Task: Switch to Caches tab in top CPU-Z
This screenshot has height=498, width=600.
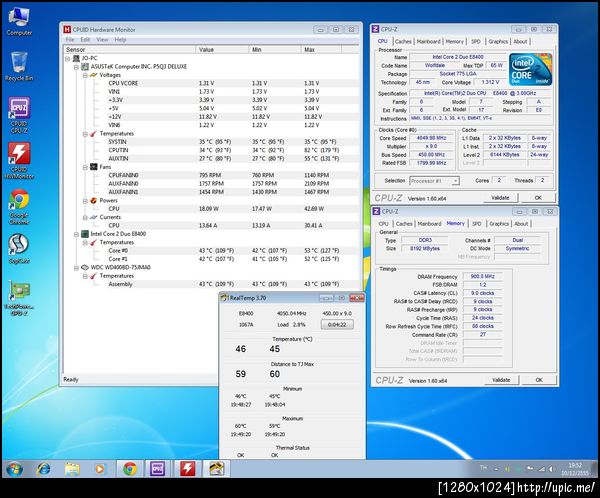Action: (x=403, y=41)
